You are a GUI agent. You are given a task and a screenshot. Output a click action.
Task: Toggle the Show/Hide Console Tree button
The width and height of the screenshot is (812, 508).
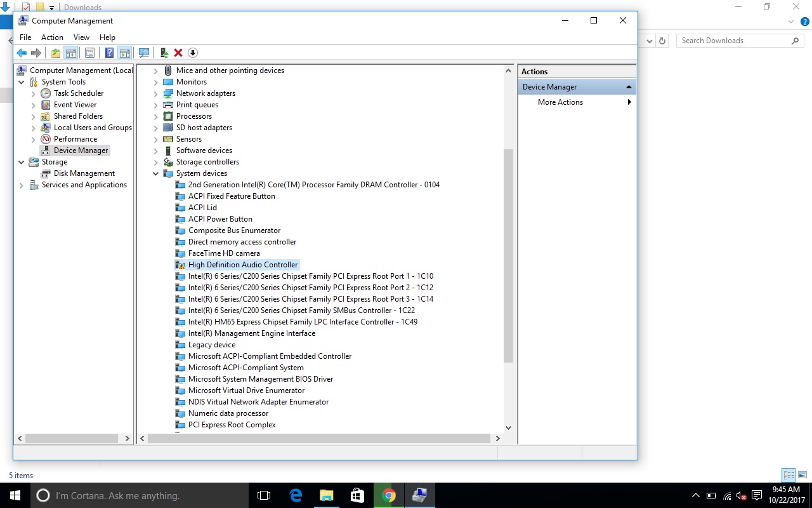71,53
